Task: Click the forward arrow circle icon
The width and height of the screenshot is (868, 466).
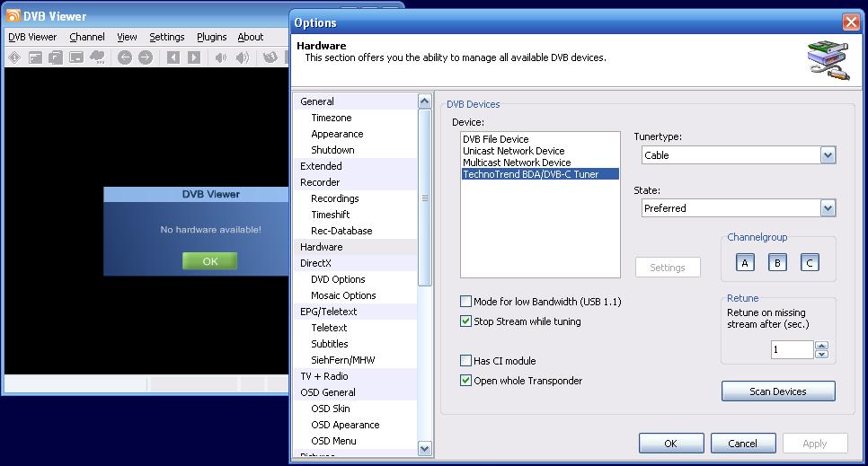Action: click(x=146, y=57)
